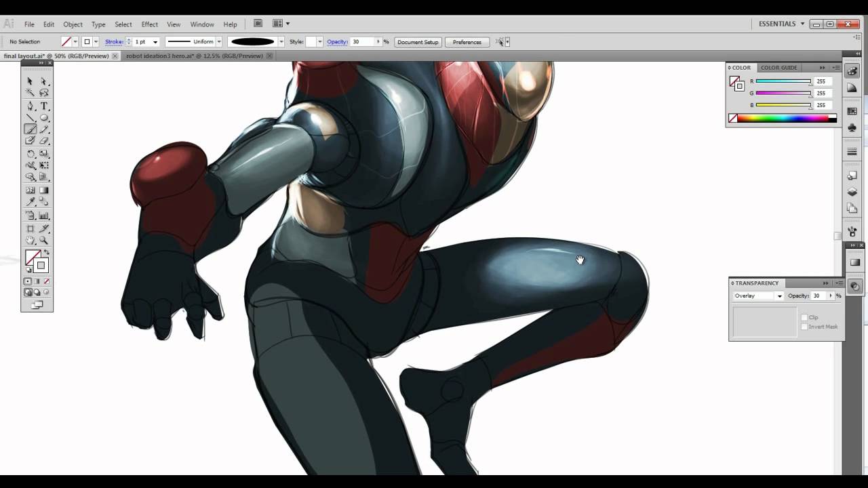
Task: Click the Stroke link in control bar
Action: pos(114,42)
